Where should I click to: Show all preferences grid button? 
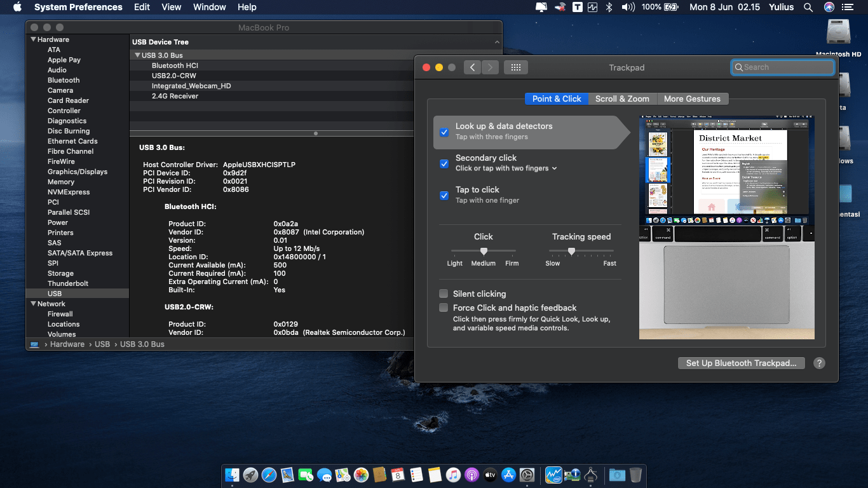point(516,67)
